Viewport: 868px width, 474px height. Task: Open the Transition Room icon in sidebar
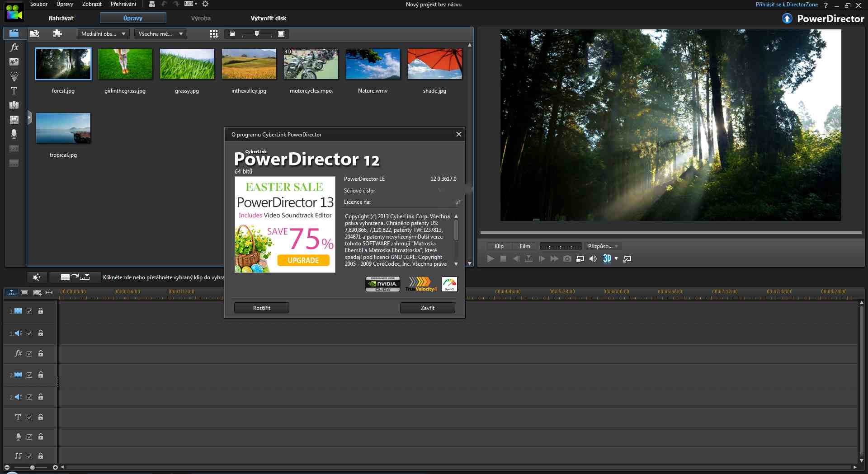pos(14,105)
